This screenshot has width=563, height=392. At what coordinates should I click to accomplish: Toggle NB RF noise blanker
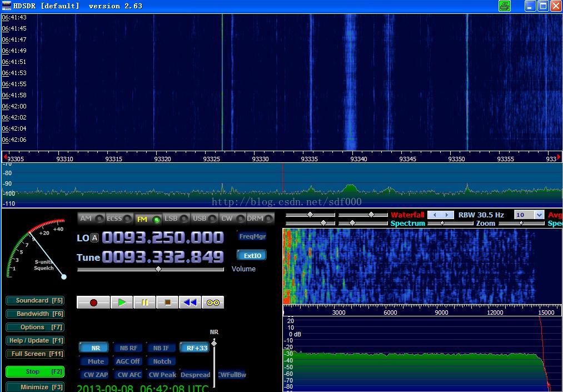point(128,348)
